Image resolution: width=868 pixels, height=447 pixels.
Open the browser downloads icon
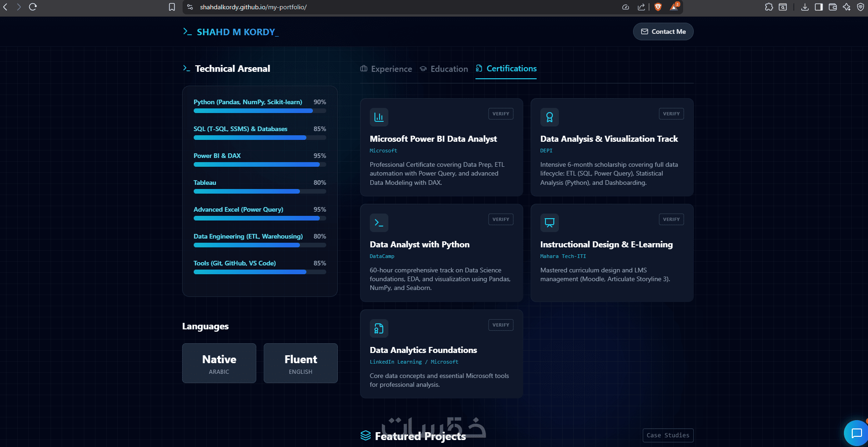805,7
